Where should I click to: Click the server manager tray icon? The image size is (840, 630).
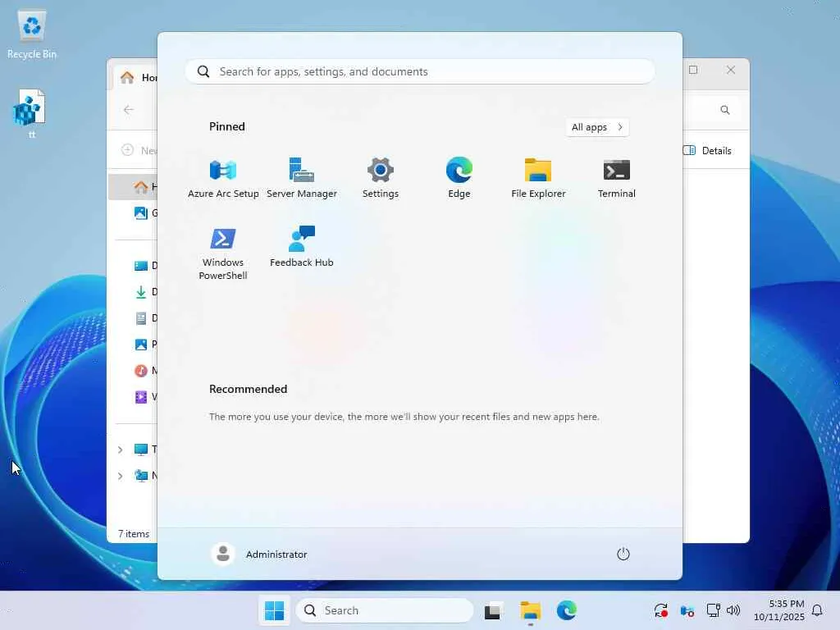coord(687,610)
